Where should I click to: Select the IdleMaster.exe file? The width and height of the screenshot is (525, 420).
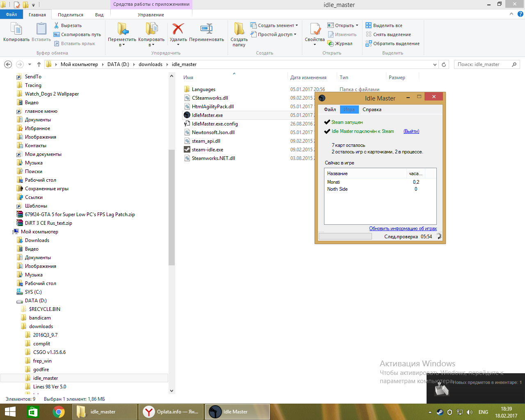click(208, 115)
